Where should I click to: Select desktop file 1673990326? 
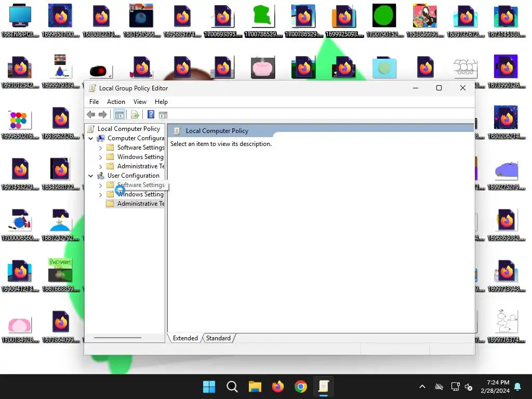[x=506, y=71]
